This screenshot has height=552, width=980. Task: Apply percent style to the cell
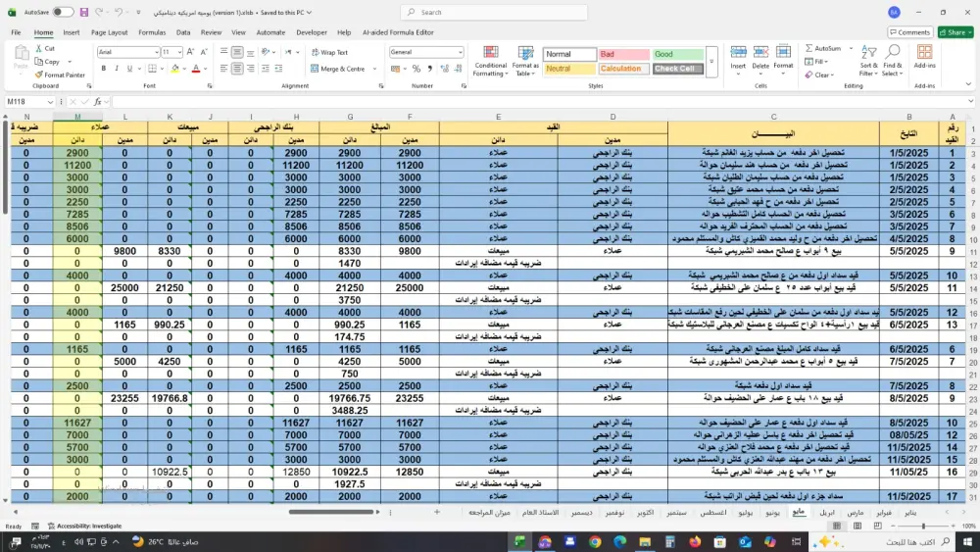(x=416, y=69)
